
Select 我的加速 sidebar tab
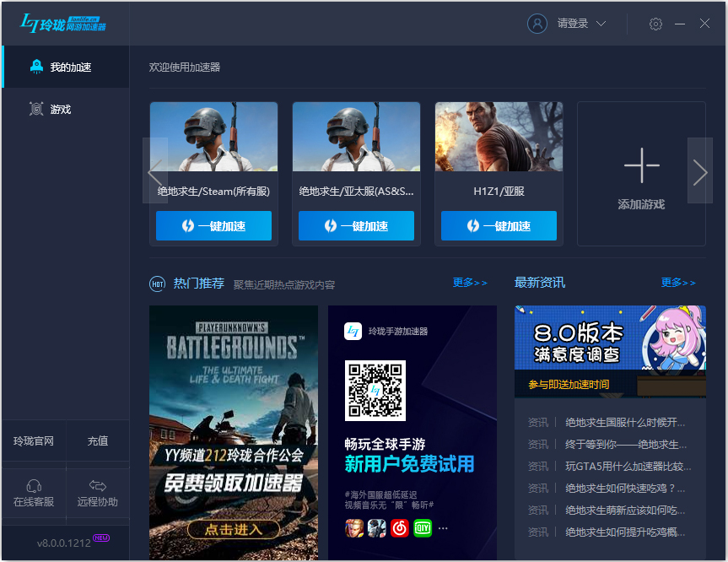[x=66, y=67]
